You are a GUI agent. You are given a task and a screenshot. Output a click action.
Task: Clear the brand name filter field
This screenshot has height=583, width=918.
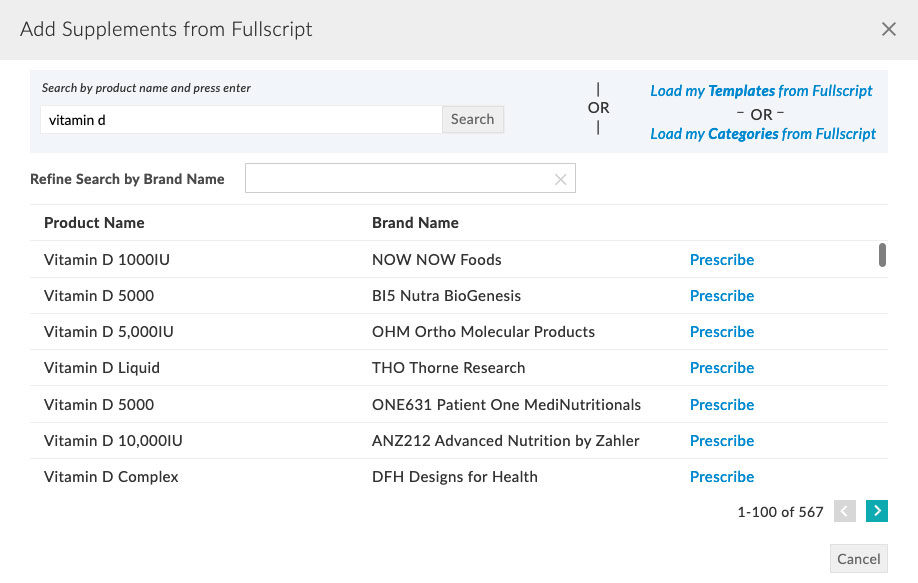pos(560,178)
